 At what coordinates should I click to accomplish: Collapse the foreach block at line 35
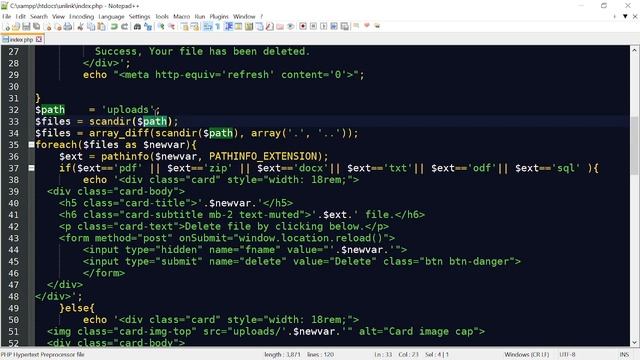point(31,144)
